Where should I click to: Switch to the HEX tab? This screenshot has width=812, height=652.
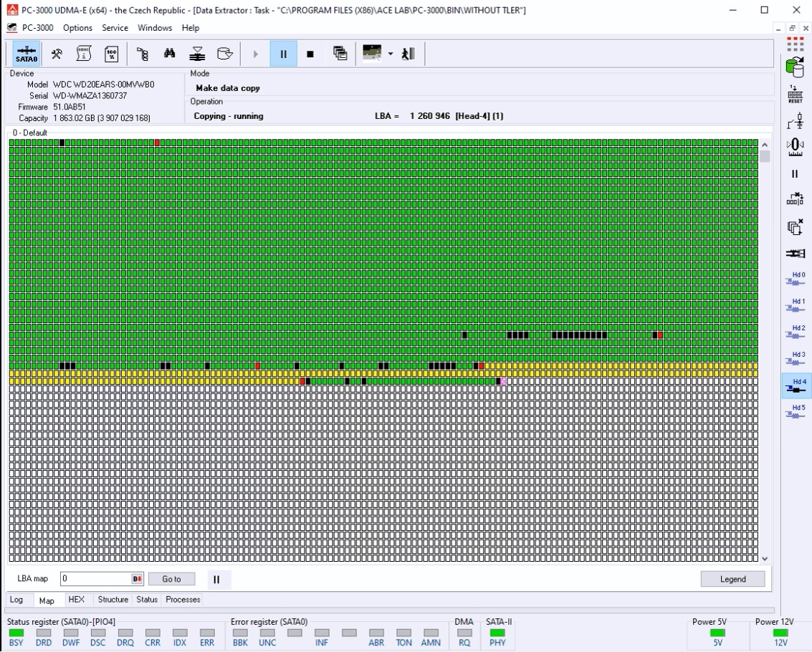[76, 600]
